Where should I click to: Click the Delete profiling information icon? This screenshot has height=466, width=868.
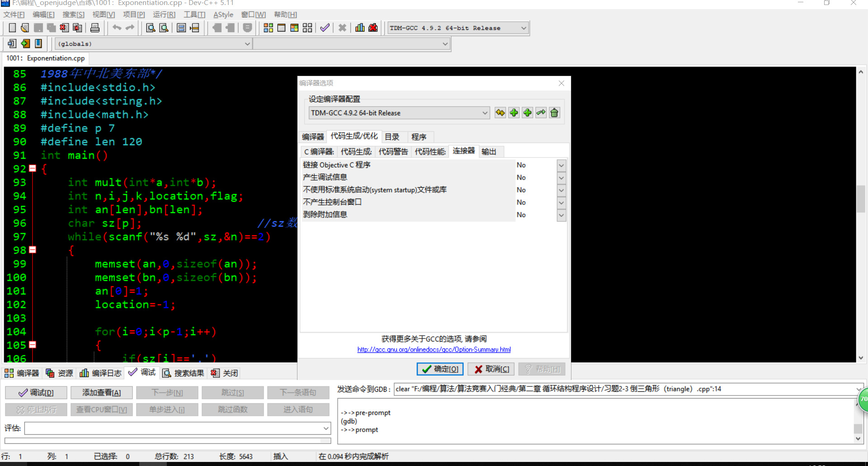pyautogui.click(x=373, y=28)
